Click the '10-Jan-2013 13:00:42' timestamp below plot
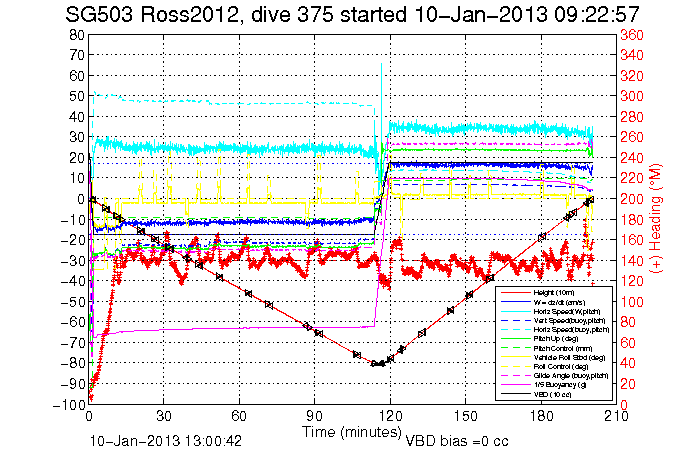This screenshot has height=454, width=681. (165, 441)
